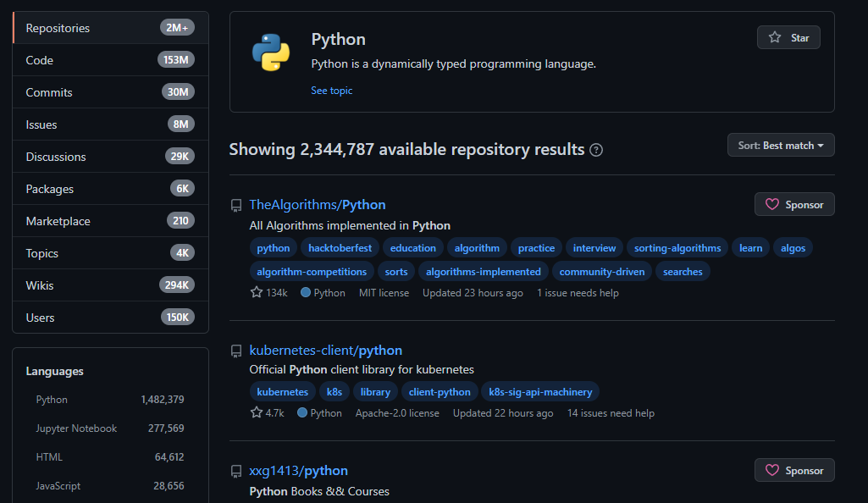This screenshot has width=868, height=503.
Task: Click the algorithm topic tag
Action: coord(477,248)
